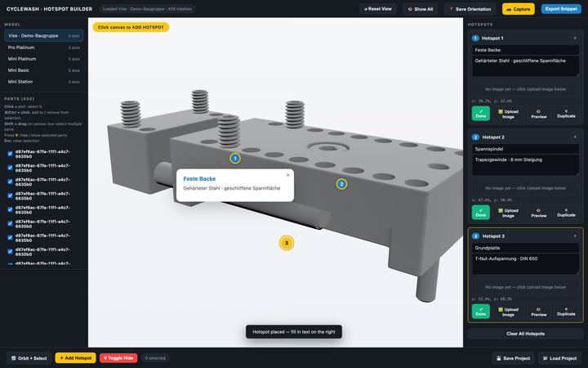This screenshot has height=368, width=588.
Task: Toggle the sixth part checkbox in Parts list
Action: (x=10, y=224)
